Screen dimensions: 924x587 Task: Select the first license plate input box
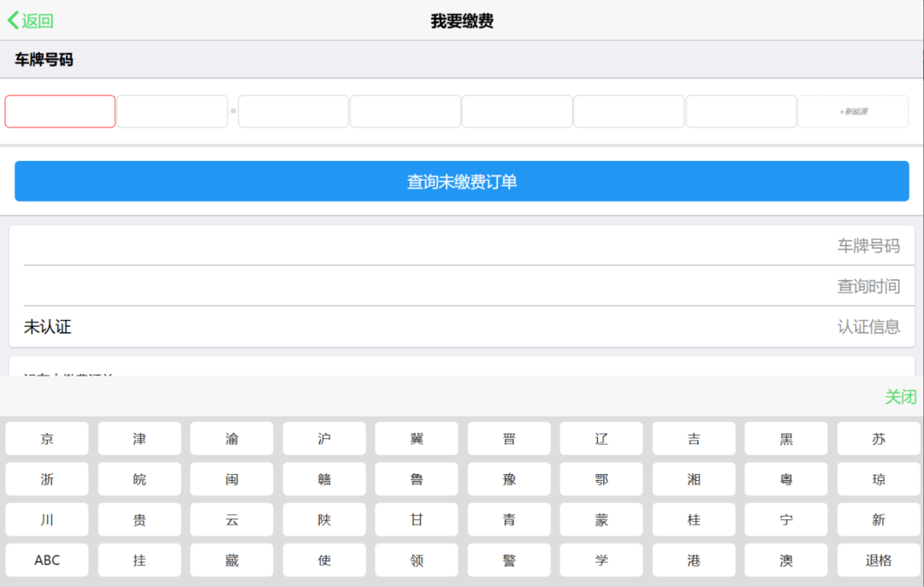click(60, 111)
